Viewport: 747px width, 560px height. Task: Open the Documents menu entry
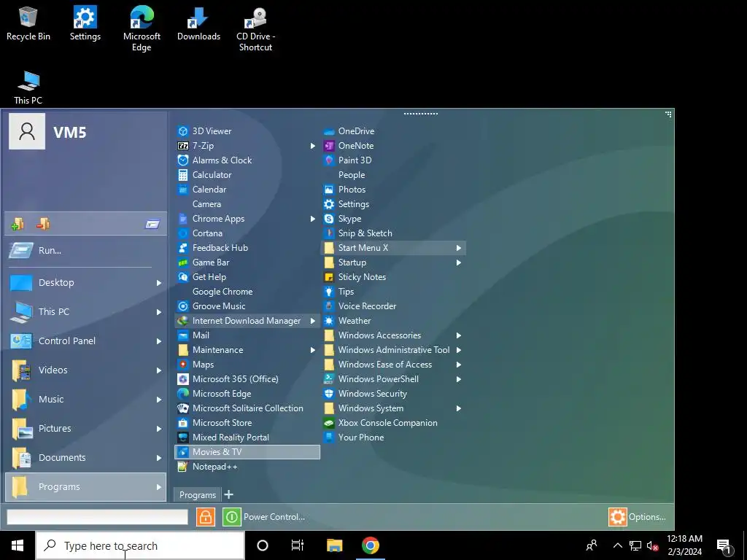(86, 458)
